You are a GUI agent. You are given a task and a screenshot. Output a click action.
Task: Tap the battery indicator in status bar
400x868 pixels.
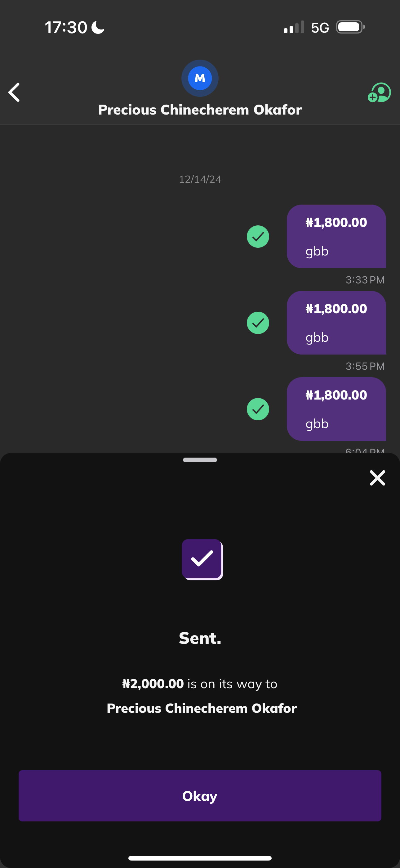[x=350, y=27]
